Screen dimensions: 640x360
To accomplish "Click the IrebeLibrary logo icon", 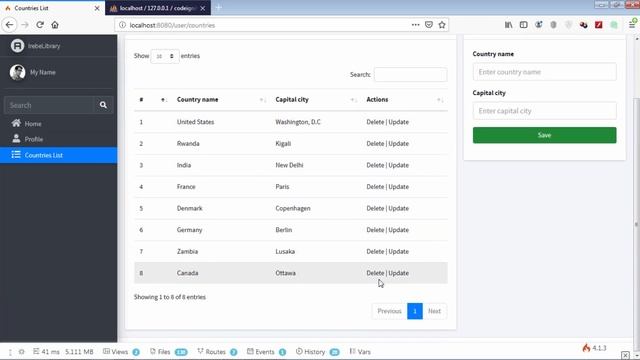I will coord(17,46).
